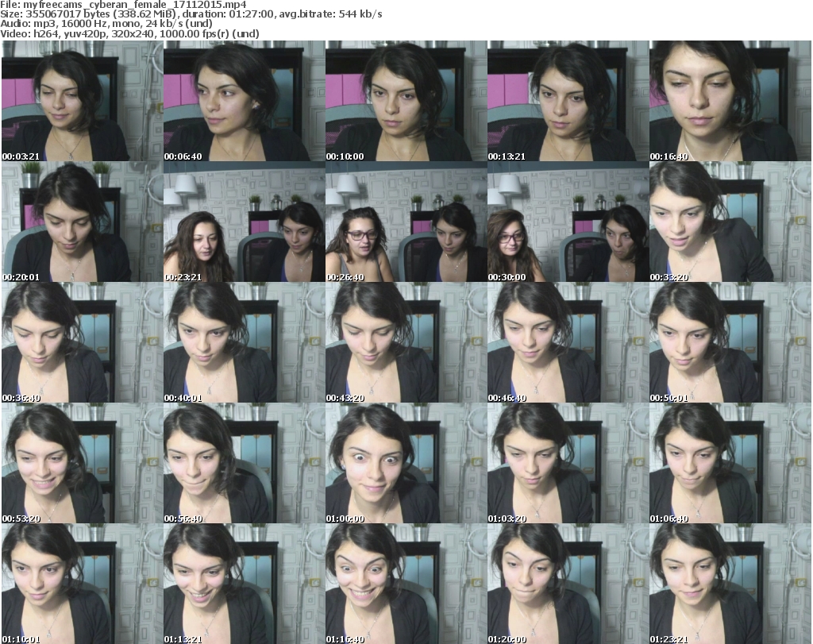Pick the thumbnail at 00:20:01
Image resolution: width=813 pixels, height=644 pixels.
click(82, 222)
